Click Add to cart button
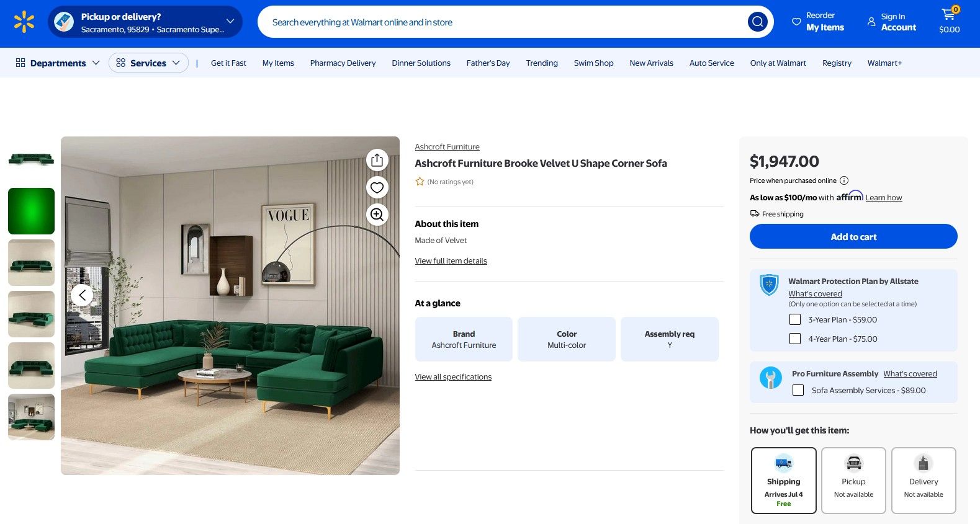The height and width of the screenshot is (524, 980). tap(853, 237)
